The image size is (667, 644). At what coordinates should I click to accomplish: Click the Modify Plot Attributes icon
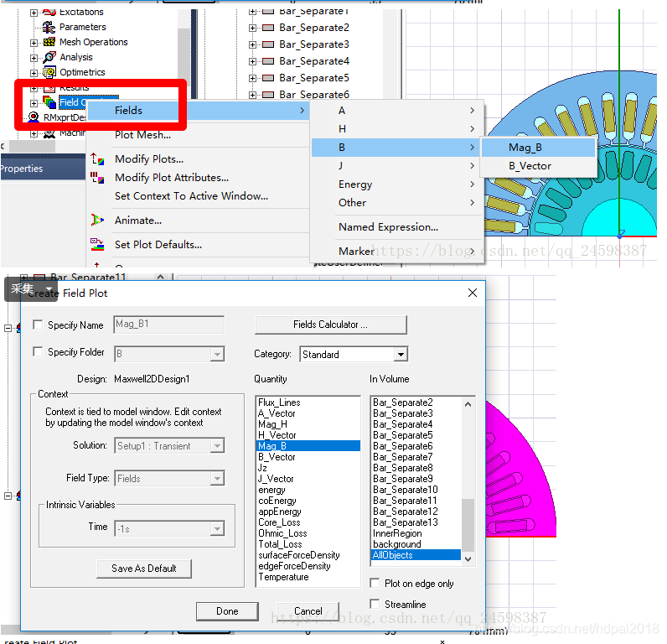[97, 178]
